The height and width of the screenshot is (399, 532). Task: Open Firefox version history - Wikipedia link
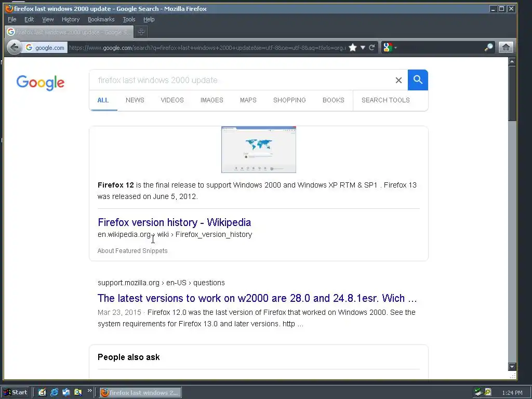[175, 222]
